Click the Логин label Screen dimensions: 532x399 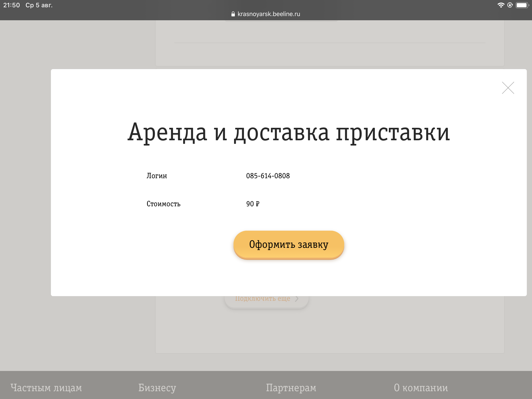(x=157, y=176)
